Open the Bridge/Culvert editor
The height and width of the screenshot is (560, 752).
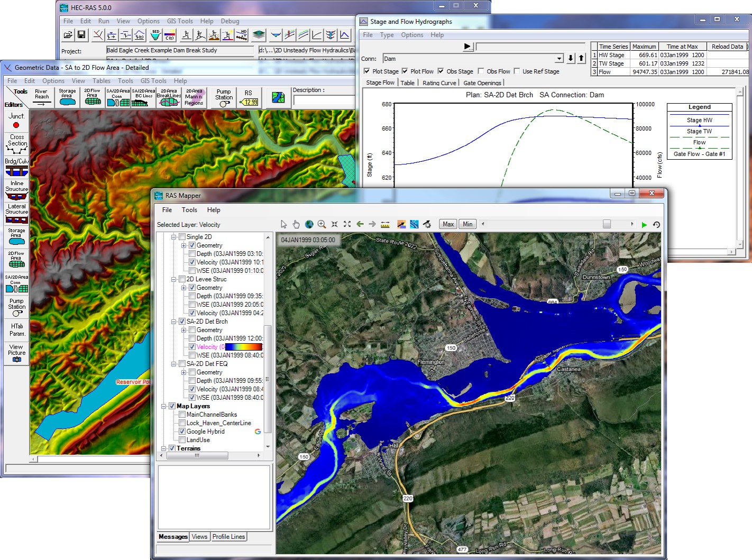point(16,167)
